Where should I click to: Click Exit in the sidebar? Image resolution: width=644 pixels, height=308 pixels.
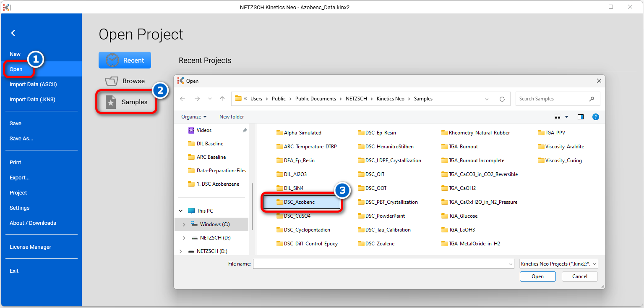pos(14,271)
